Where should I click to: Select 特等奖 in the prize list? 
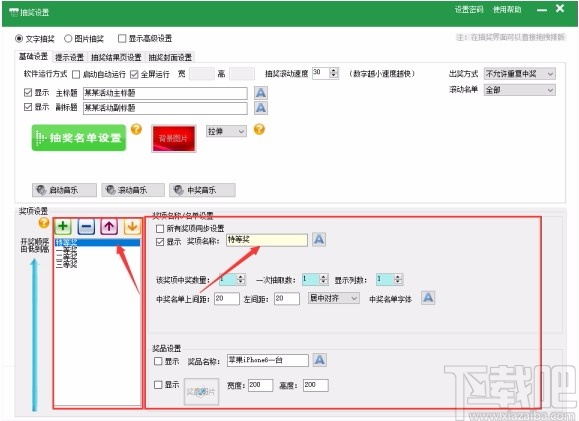pos(97,243)
